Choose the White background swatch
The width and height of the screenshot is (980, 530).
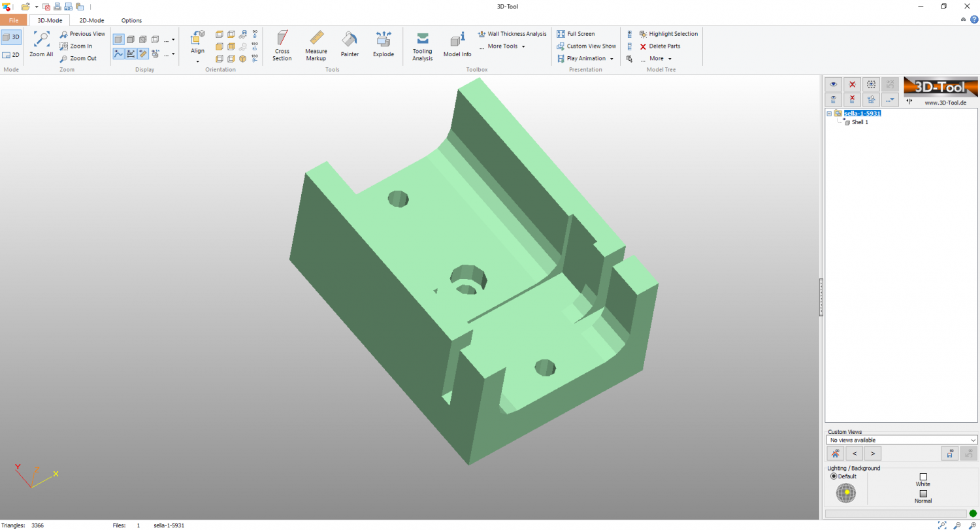point(923,477)
